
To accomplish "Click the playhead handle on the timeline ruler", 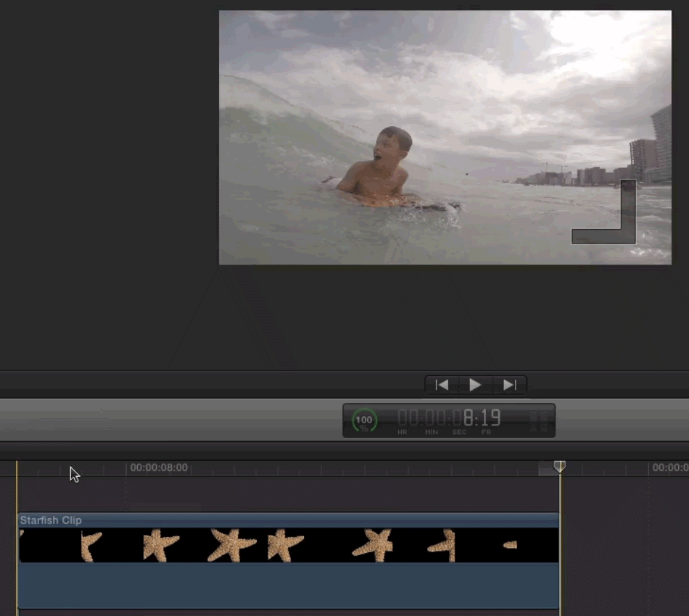I will [559, 467].
